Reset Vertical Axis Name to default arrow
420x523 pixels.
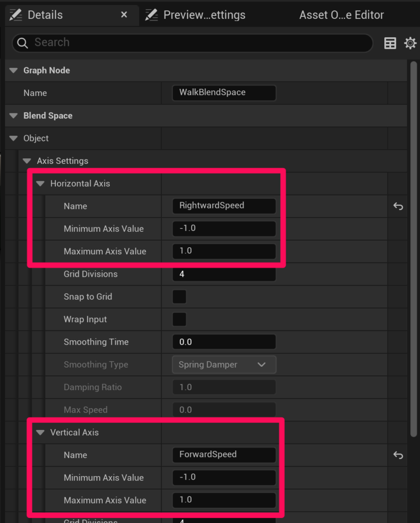tap(398, 455)
